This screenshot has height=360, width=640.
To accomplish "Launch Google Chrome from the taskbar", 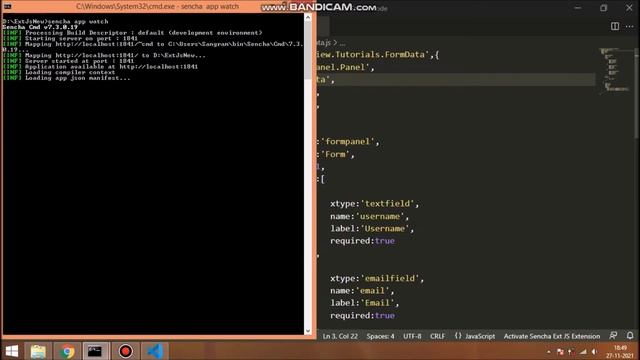I will tap(67, 351).
